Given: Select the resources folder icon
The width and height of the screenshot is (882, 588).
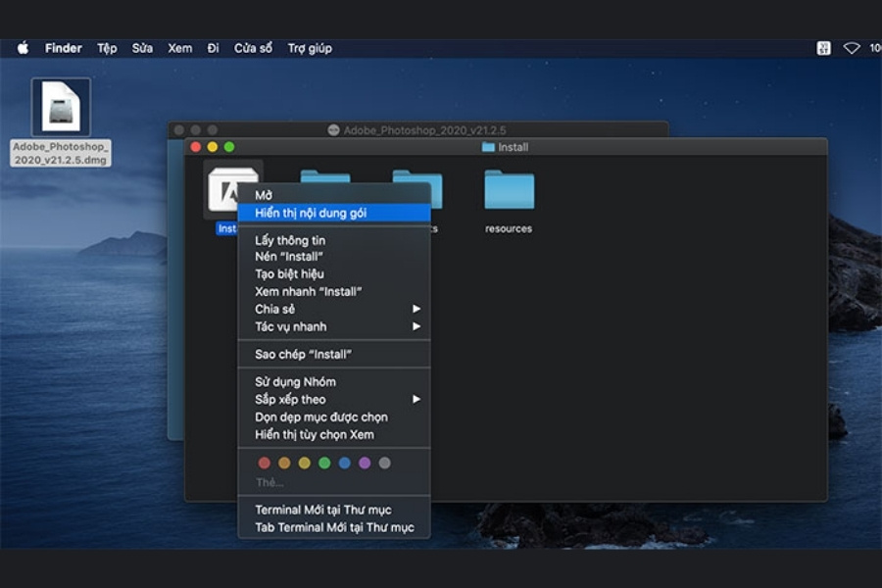Looking at the screenshot, I should [509, 190].
